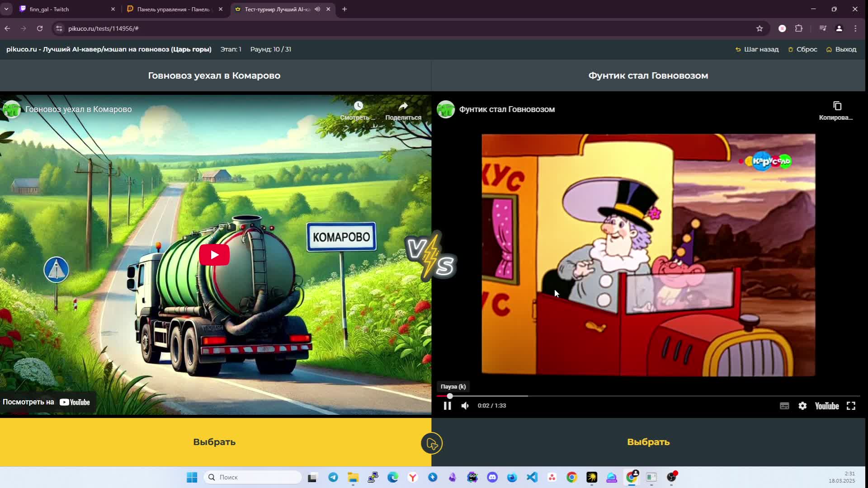Open YouTube player settings gear
The height and width of the screenshot is (488, 868).
[802, 406]
